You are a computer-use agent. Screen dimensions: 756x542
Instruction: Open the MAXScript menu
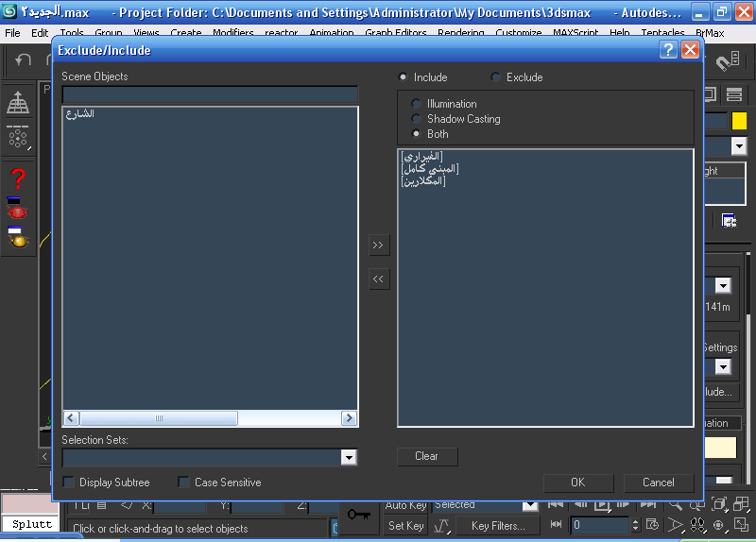point(576,33)
